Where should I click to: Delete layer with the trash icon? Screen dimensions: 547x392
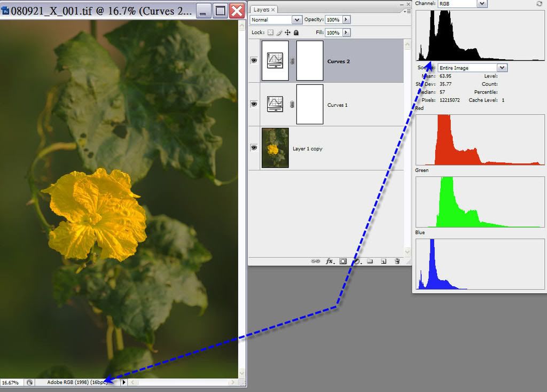pos(397,261)
